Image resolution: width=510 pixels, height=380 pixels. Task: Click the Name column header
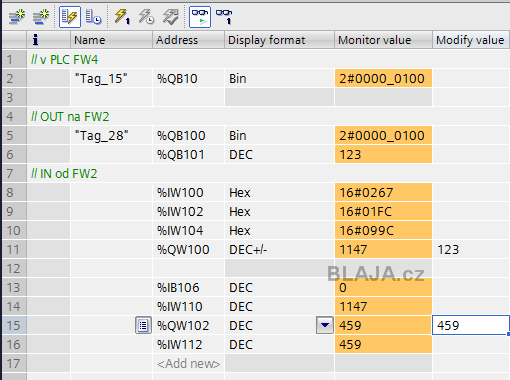(111, 40)
